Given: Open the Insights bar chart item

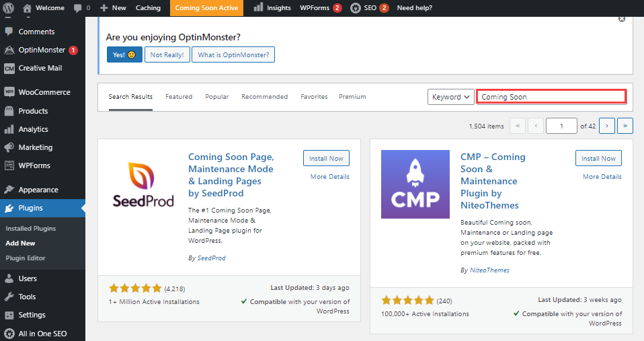Looking at the screenshot, I should click(272, 8).
